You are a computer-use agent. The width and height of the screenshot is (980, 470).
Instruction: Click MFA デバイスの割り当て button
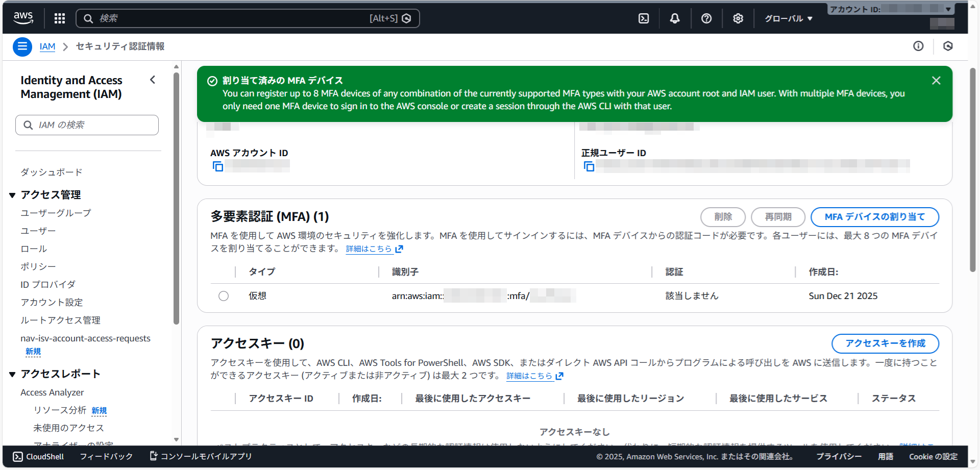[874, 217]
